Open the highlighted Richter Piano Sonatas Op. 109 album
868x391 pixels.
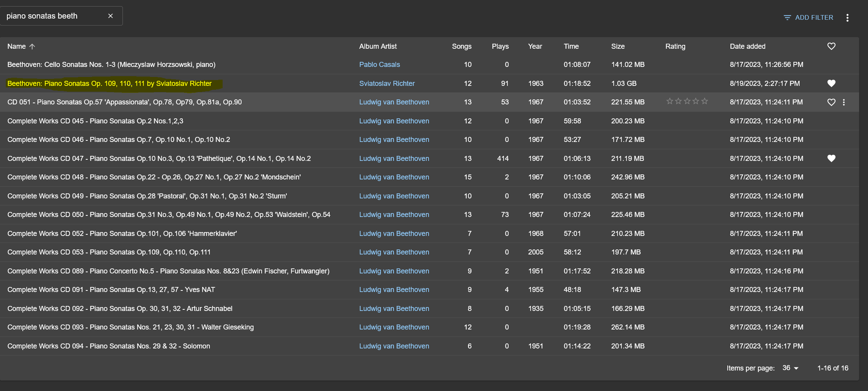[109, 83]
